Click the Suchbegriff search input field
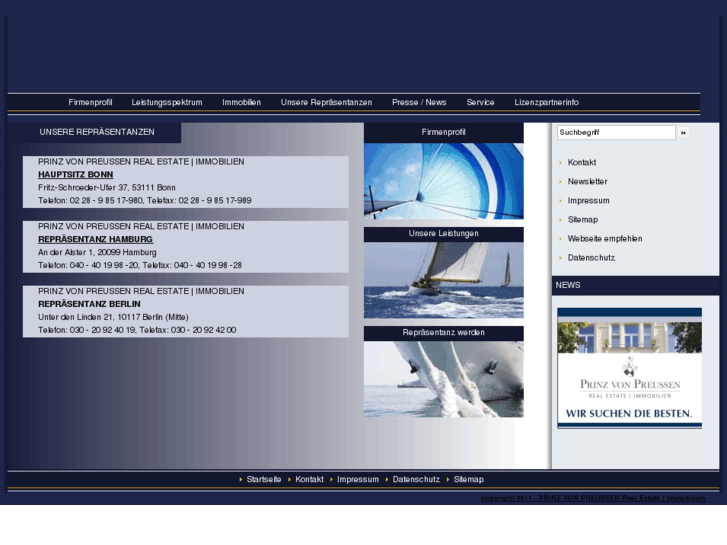Screen dimensions: 727x545 (616, 132)
